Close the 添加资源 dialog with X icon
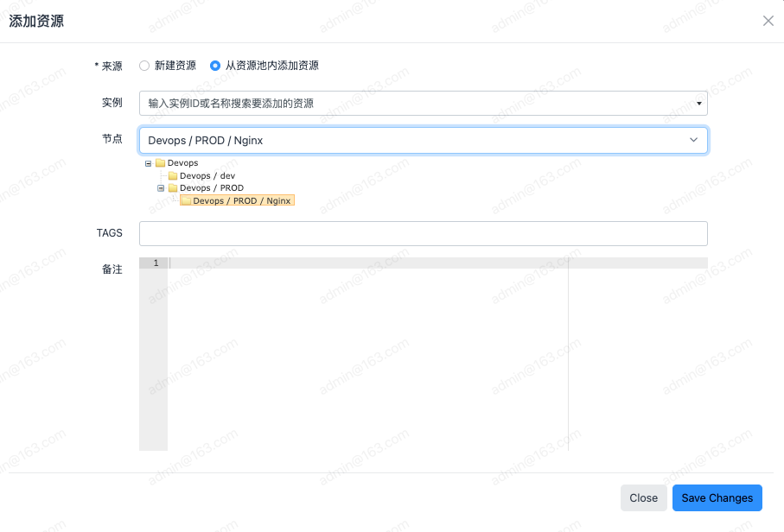The width and height of the screenshot is (784, 532). pos(768,21)
